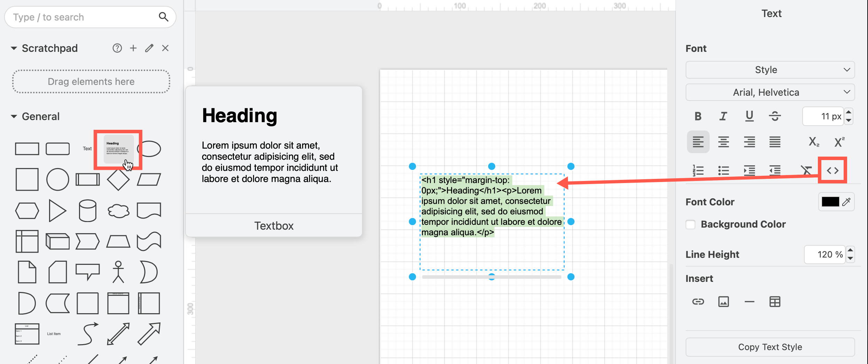Select the Text shape
This screenshot has height=364, width=868.
87,149
